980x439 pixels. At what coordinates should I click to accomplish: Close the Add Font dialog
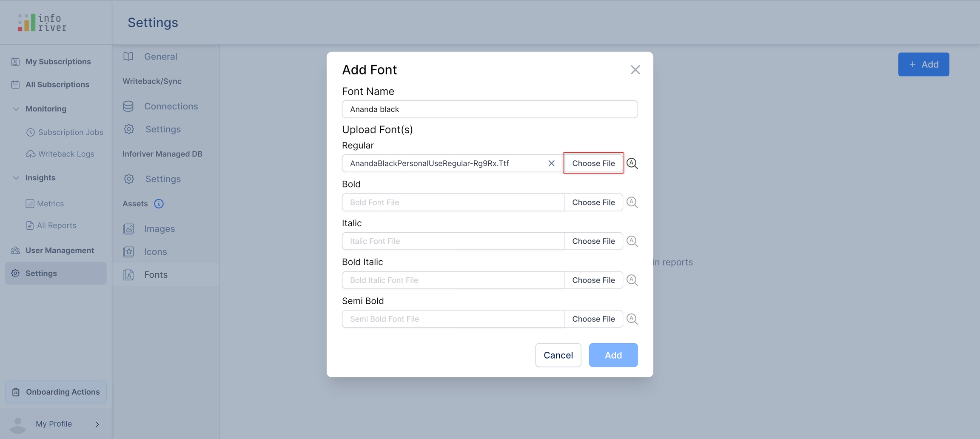click(635, 70)
